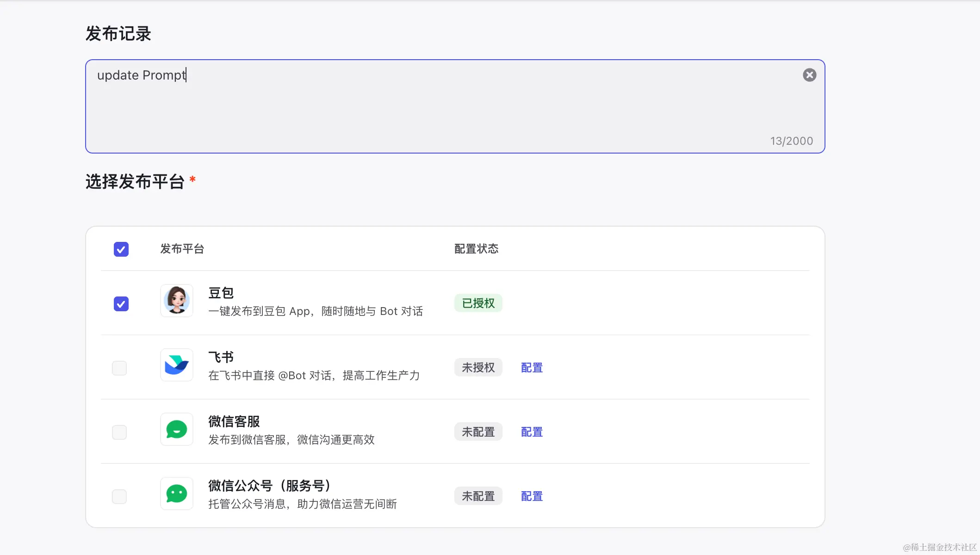The height and width of the screenshot is (555, 980).
Task: Click the WeChat official account icon
Action: (177, 493)
